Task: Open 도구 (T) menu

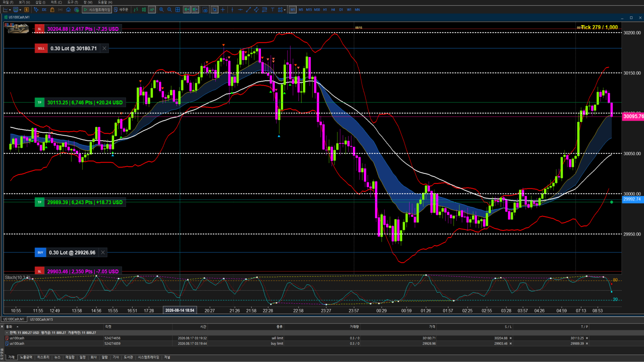Action: [72, 2]
